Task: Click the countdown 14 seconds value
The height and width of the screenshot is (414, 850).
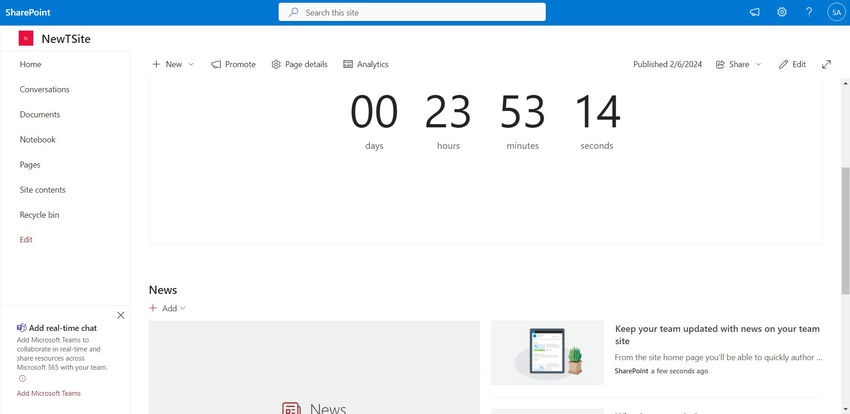Action: coord(597,112)
